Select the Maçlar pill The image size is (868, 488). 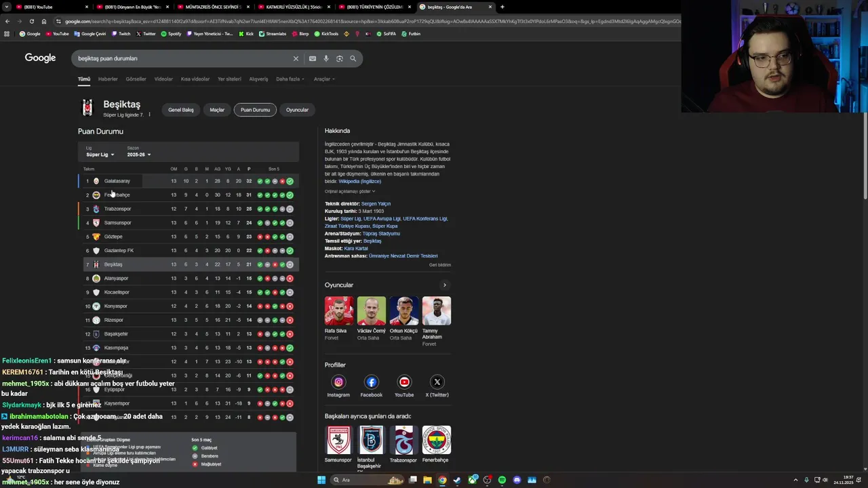tap(217, 110)
